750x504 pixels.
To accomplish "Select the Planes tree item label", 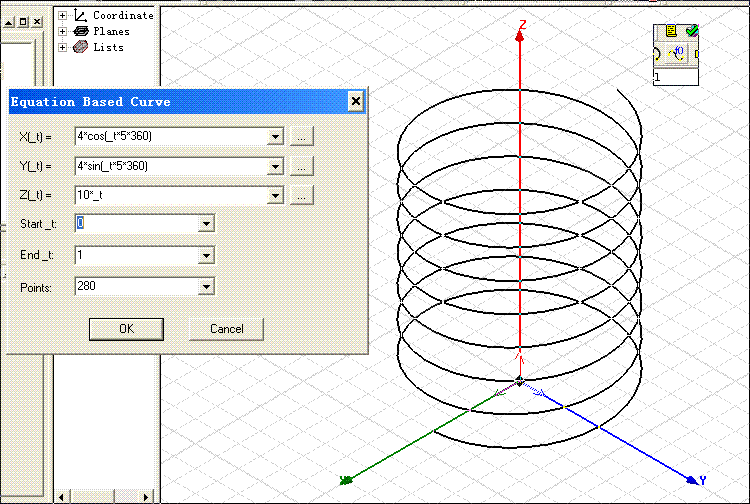I will pos(111,32).
